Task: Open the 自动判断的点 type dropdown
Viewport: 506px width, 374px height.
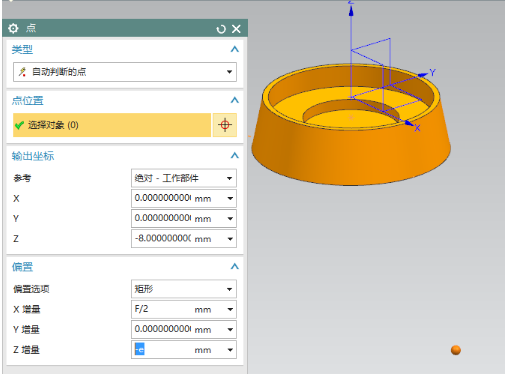Action: [x=125, y=72]
